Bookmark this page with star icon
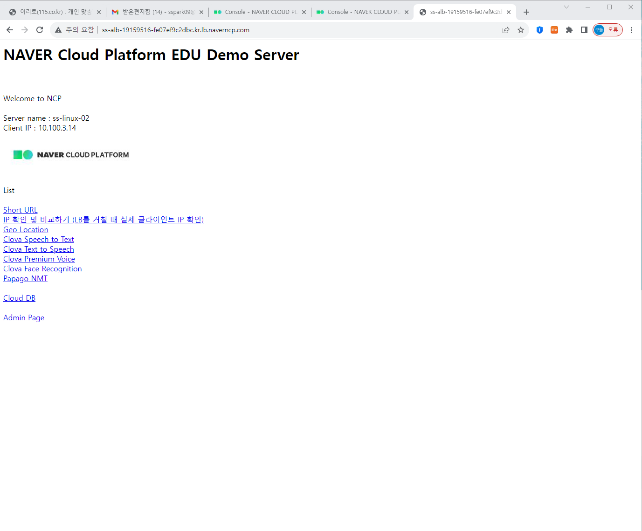 click(521, 30)
